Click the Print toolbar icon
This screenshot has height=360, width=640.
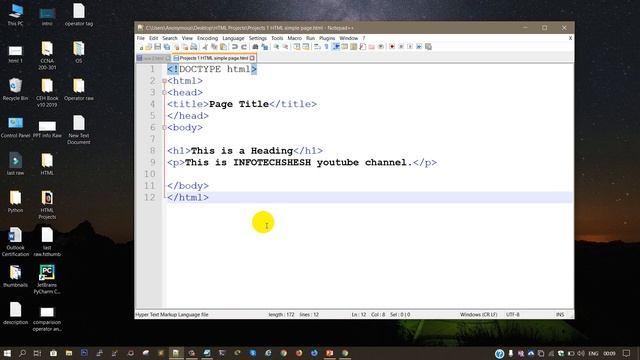click(194, 47)
